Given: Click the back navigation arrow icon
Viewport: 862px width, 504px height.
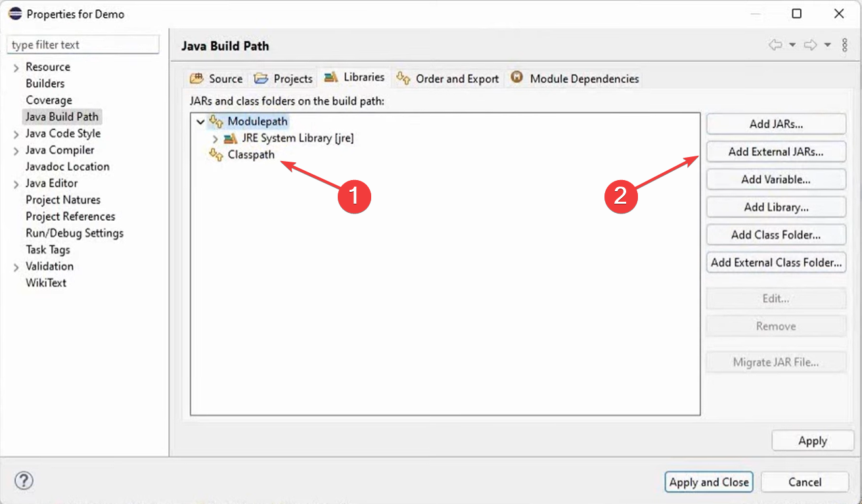Looking at the screenshot, I should click(776, 45).
